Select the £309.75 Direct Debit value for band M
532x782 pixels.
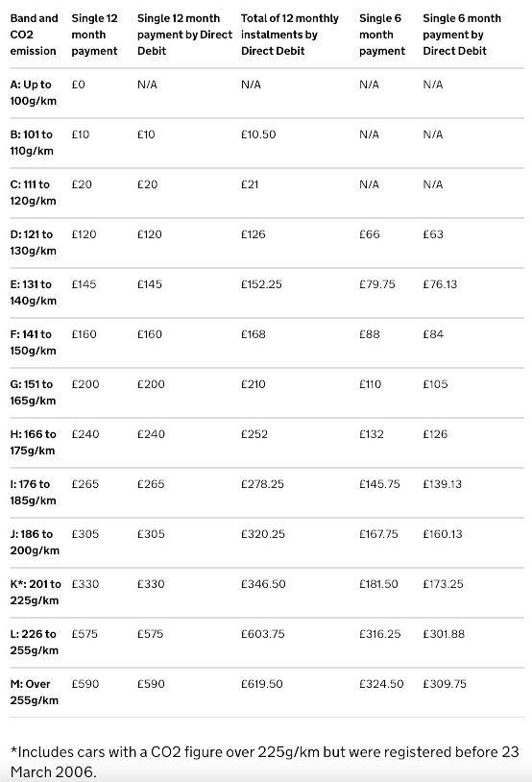click(445, 684)
